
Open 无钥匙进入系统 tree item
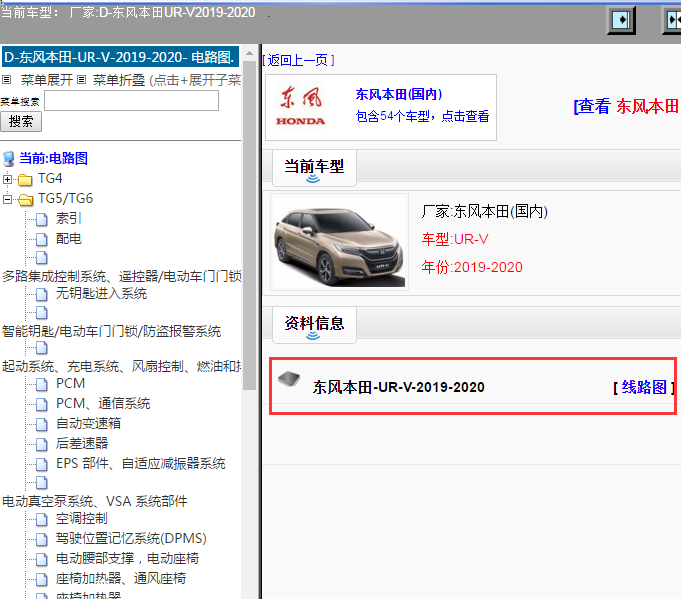[101, 294]
